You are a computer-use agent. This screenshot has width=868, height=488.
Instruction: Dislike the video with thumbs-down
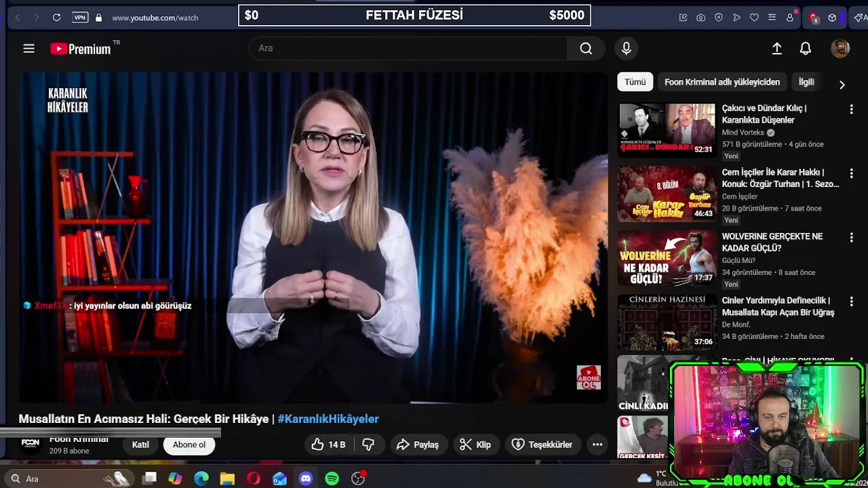[x=368, y=445]
